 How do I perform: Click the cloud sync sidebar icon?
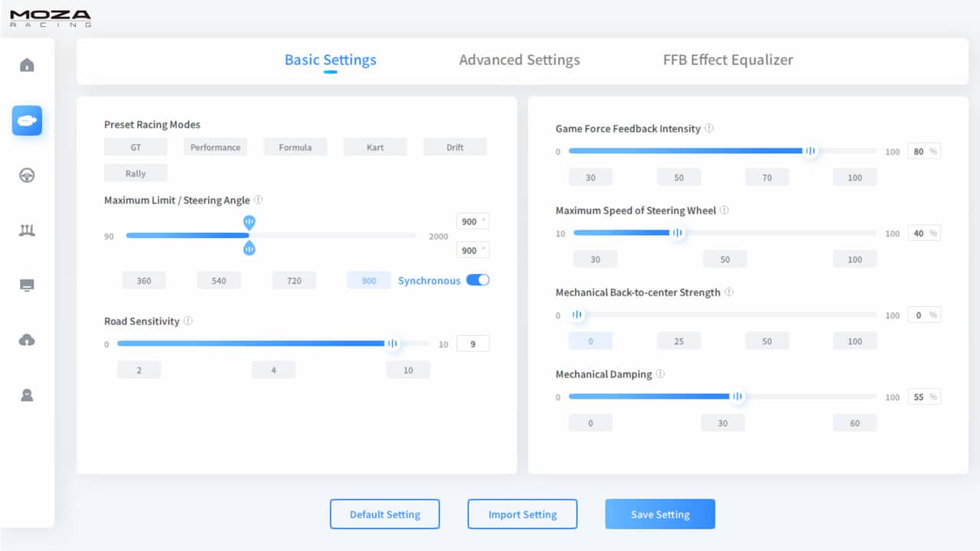click(x=28, y=339)
